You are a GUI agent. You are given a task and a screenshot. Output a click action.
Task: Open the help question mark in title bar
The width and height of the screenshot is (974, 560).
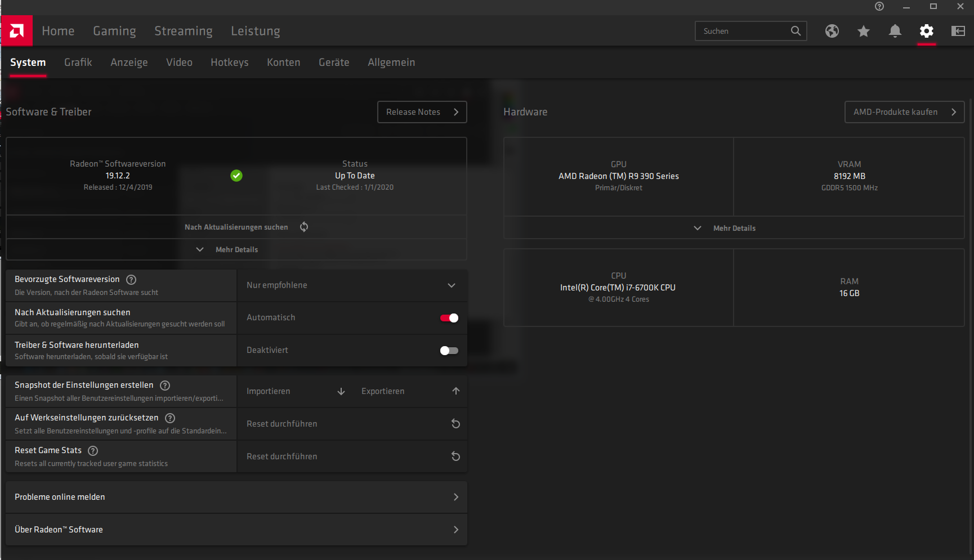(x=879, y=6)
